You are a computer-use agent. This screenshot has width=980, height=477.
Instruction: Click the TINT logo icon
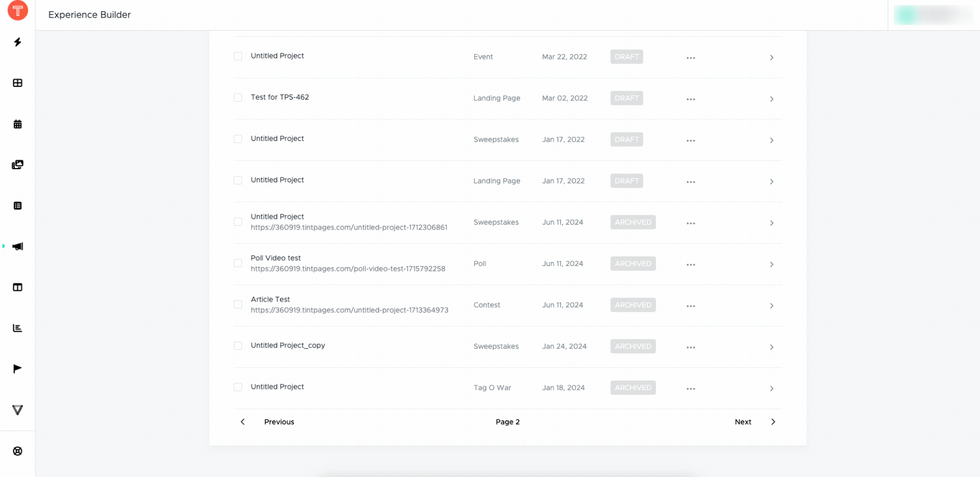17,10
